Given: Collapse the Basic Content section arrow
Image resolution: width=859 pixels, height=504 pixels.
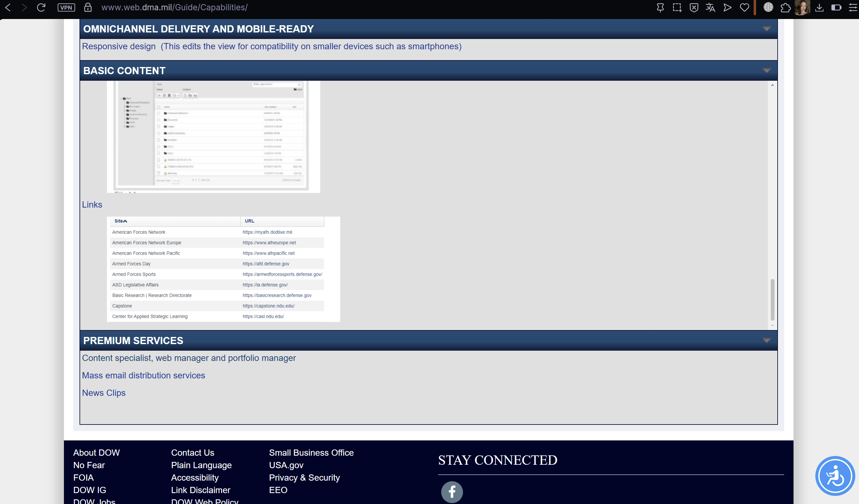Looking at the screenshot, I should point(766,70).
